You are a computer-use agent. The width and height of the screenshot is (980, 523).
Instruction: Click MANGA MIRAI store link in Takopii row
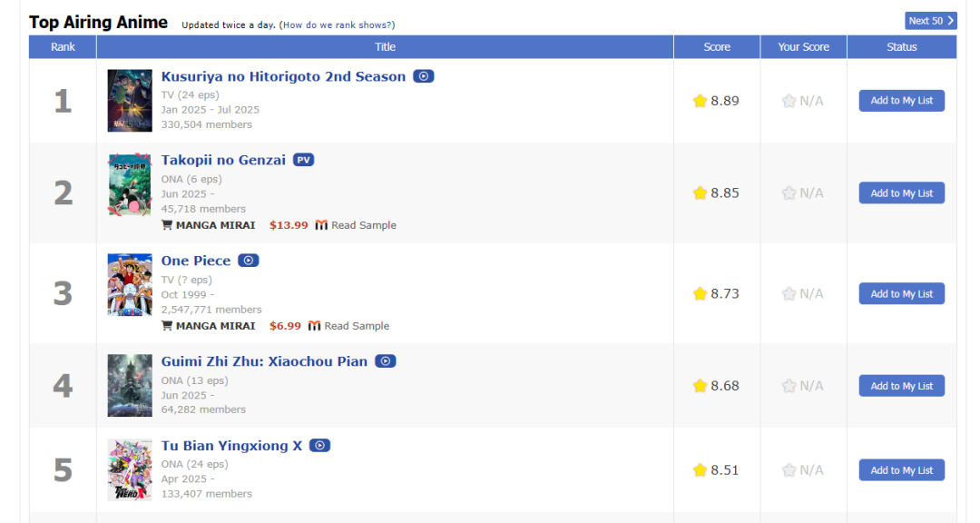click(x=216, y=225)
